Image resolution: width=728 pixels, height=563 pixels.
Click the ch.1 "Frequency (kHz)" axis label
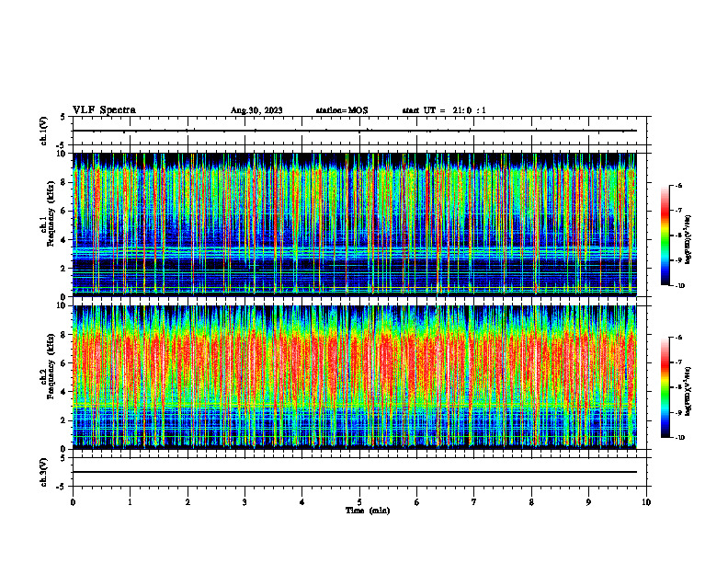tap(51, 212)
